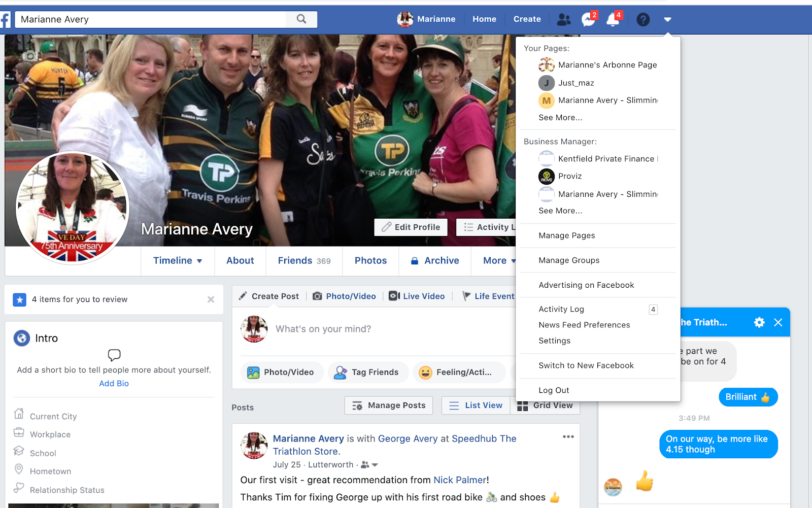The height and width of the screenshot is (508, 812).
Task: Expand See More under Your Pages
Action: (560, 117)
